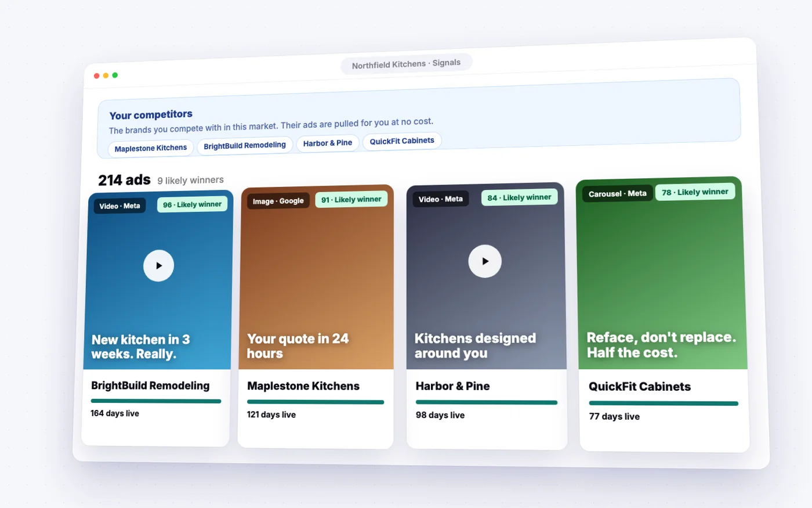Image resolution: width=812 pixels, height=508 pixels.
Task: Play the BrightBuild Remodeling video ad
Action: coord(158,265)
